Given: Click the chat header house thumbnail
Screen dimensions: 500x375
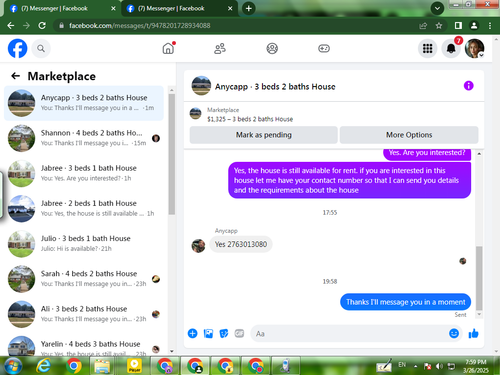Looking at the screenshot, I should [x=201, y=86].
